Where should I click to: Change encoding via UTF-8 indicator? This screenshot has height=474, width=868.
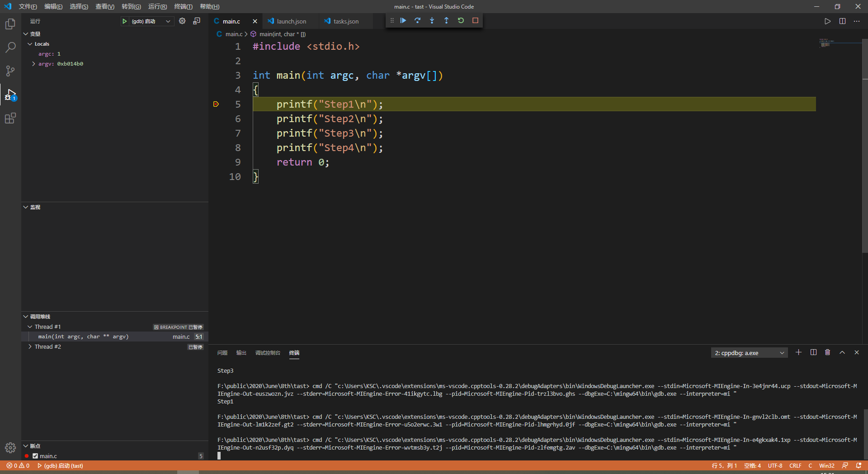click(x=775, y=465)
